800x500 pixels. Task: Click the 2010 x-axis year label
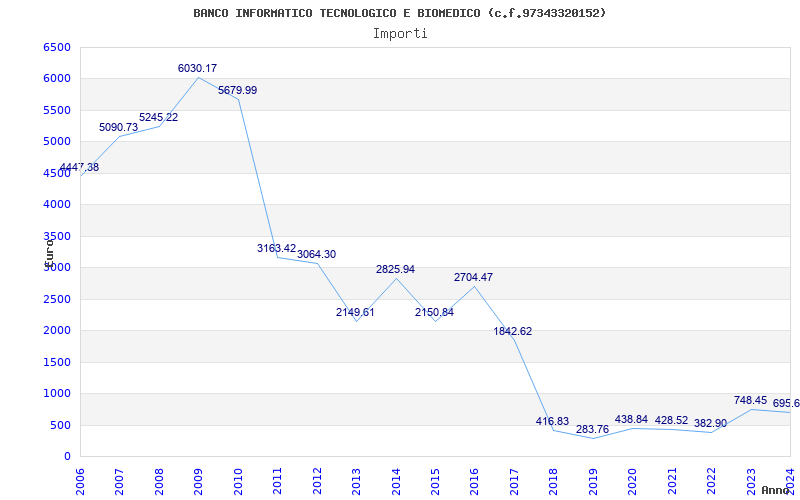point(238,481)
